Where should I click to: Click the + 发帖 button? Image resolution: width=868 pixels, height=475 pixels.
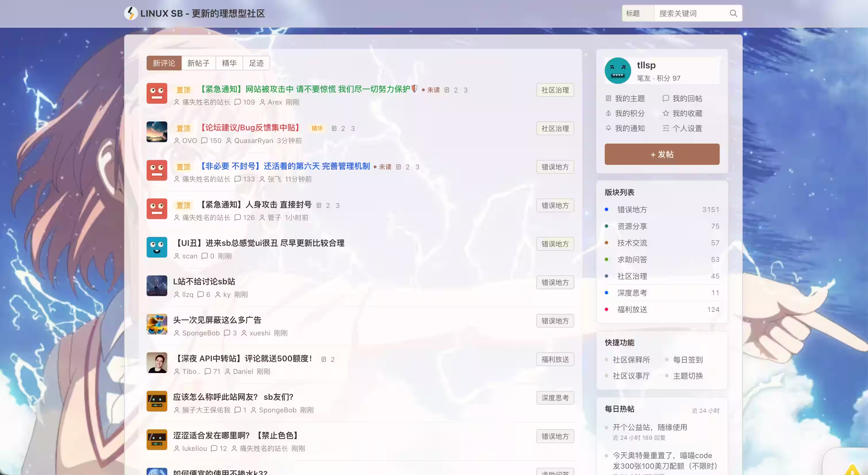click(662, 154)
